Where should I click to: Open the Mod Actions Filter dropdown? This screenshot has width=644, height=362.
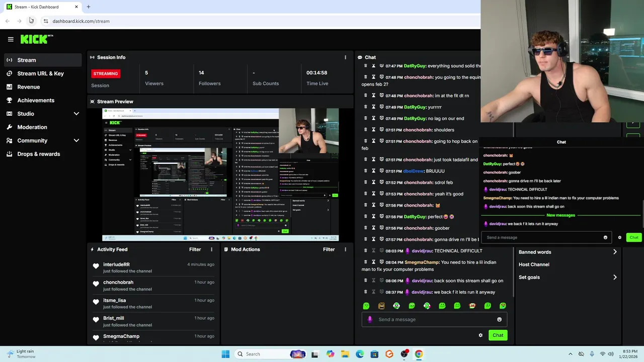329,249
